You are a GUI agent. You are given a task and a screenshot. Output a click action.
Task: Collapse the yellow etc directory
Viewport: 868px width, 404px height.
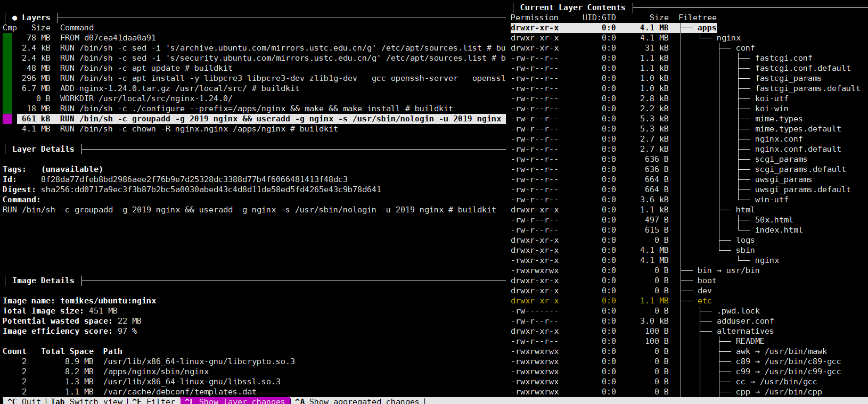[x=704, y=301]
